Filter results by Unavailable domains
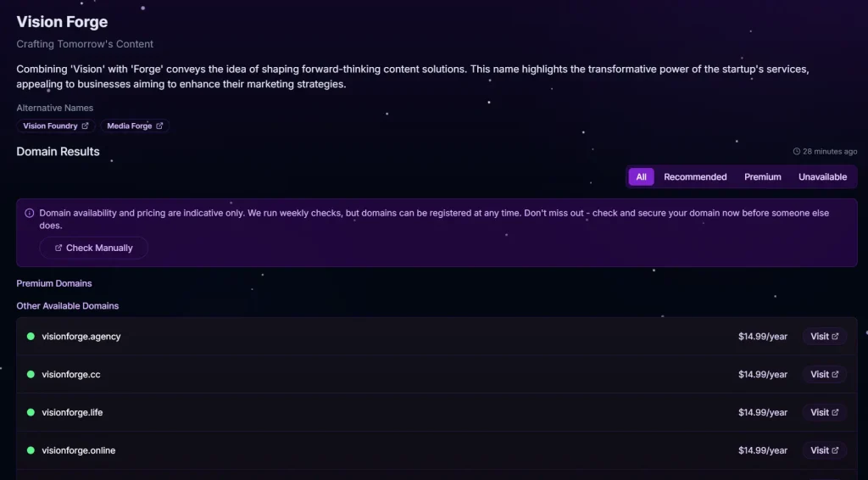The image size is (868, 480). pyautogui.click(x=822, y=177)
